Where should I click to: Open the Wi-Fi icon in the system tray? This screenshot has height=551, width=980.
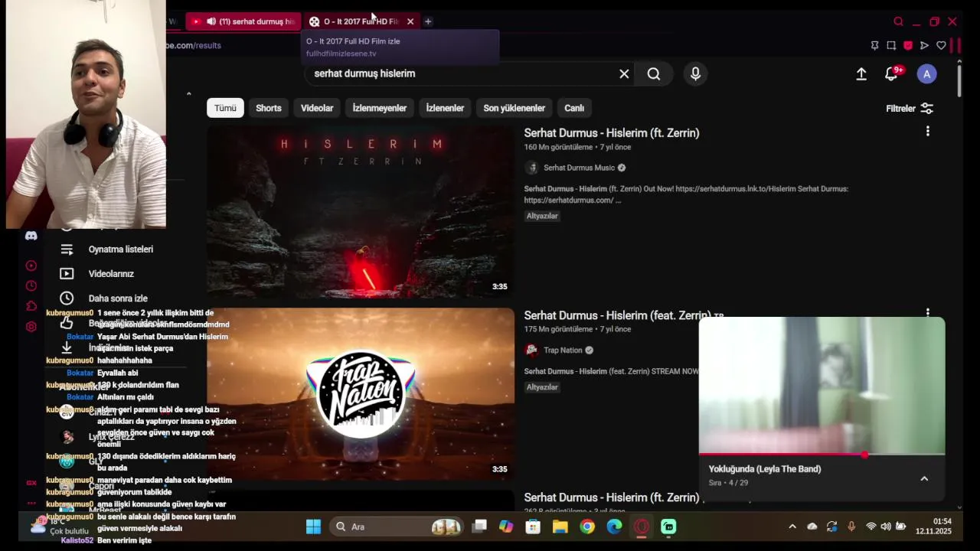click(871, 527)
